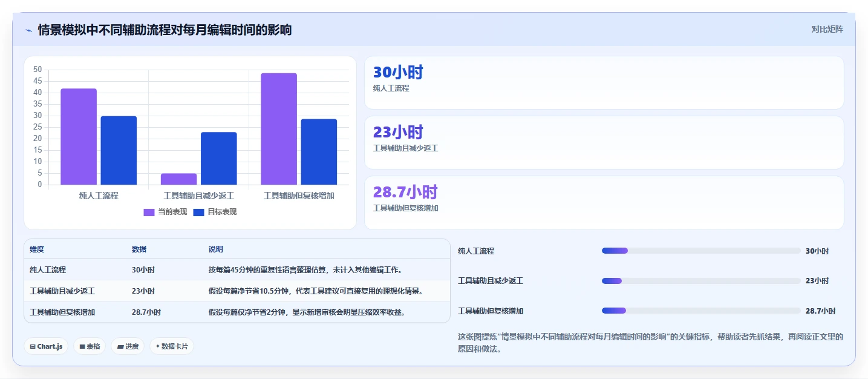
Task: Click the blue legend swatch for 目标表现
Action: tap(199, 213)
